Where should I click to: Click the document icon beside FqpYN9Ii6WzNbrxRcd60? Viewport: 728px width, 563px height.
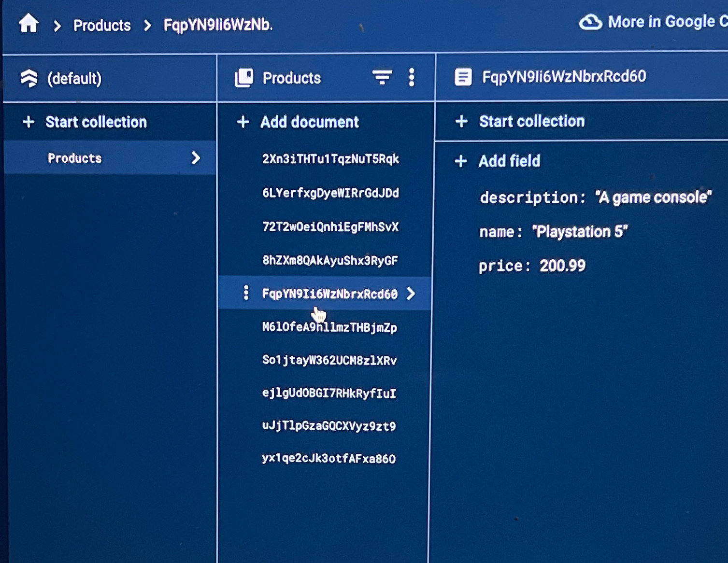click(x=463, y=76)
